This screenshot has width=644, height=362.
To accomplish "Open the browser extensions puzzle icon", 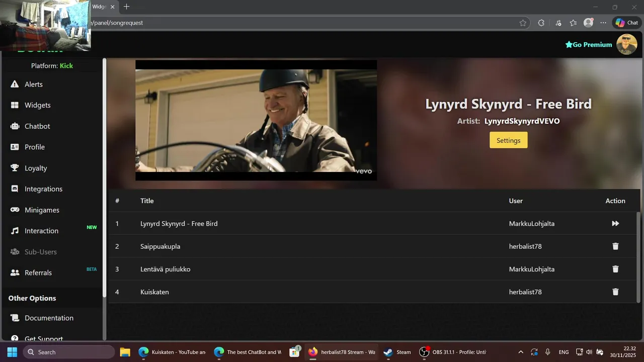I will pos(541,23).
